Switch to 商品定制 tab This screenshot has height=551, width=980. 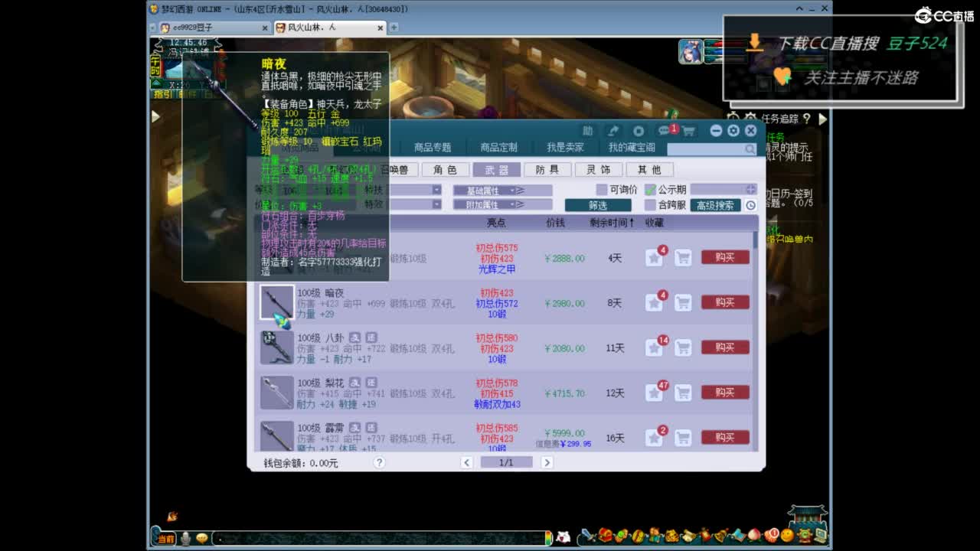coord(499,148)
